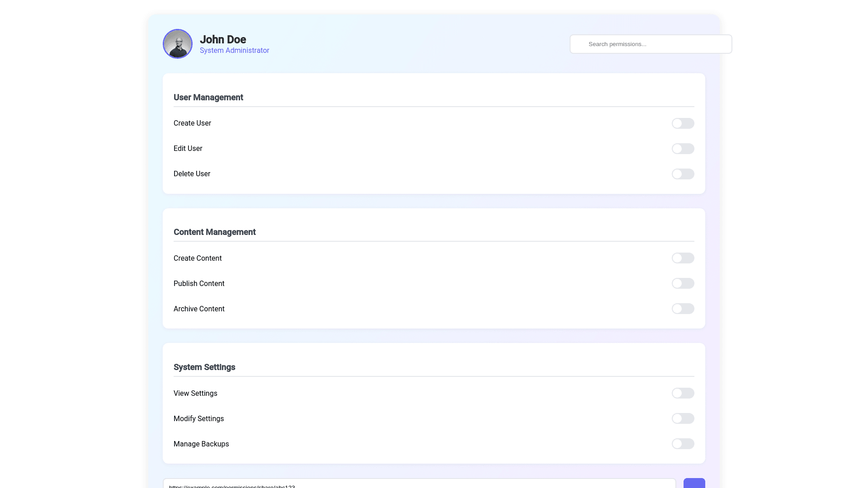Click the System Administrator role label

pyautogui.click(x=234, y=51)
